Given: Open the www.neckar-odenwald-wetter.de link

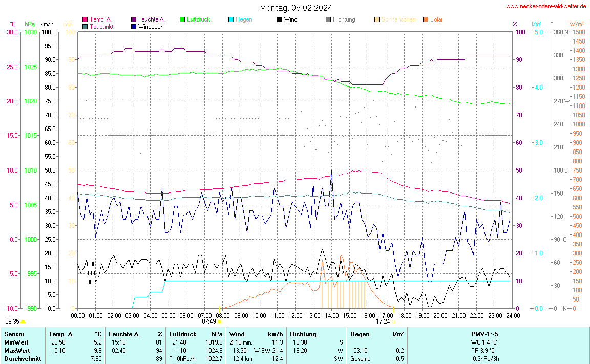Looking at the screenshot, I should (x=546, y=6).
